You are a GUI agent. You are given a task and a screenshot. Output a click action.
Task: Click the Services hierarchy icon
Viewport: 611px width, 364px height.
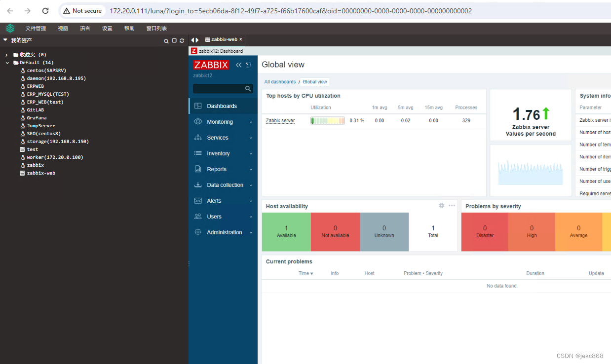pyautogui.click(x=198, y=138)
